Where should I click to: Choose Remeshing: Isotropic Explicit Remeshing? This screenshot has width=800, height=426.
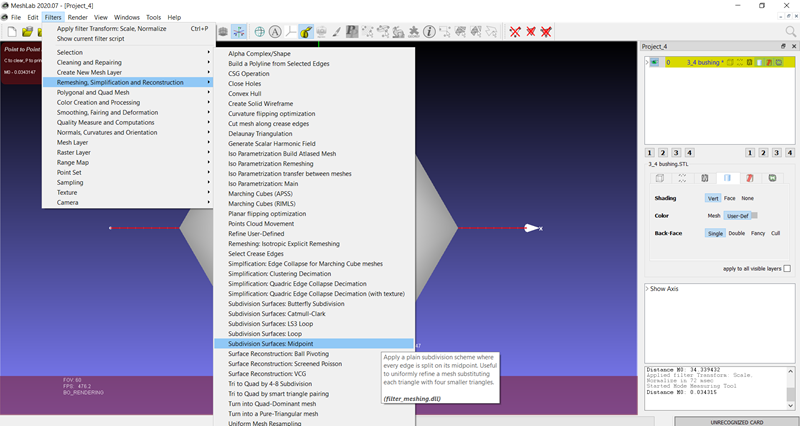[314, 244]
